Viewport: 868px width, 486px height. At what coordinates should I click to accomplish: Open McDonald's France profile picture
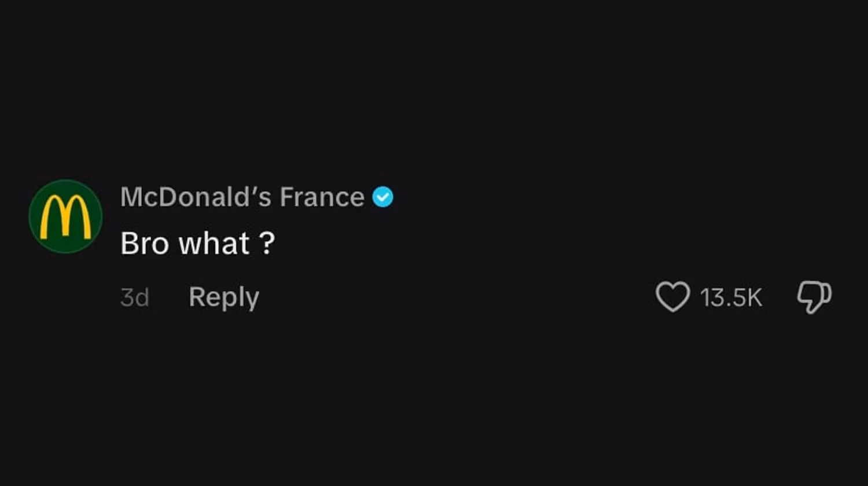coord(65,216)
